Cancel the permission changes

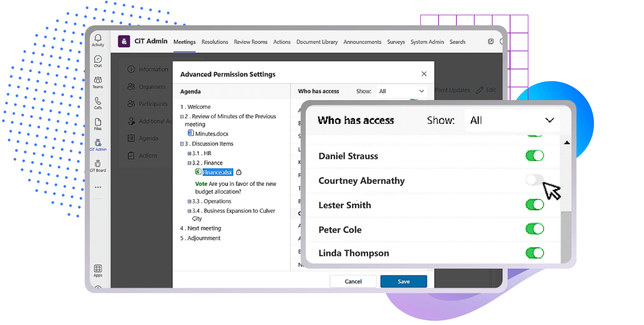pyautogui.click(x=353, y=281)
